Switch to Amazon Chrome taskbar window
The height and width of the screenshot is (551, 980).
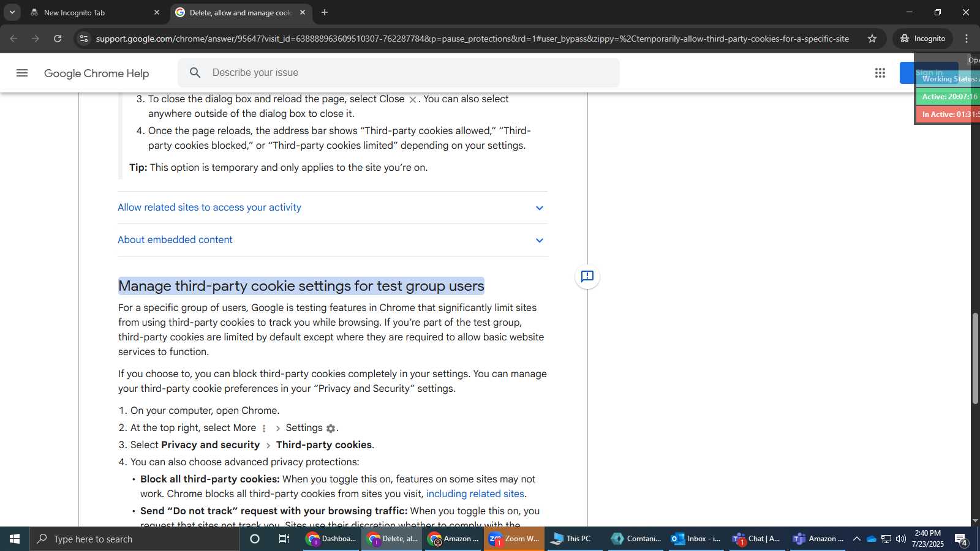[x=453, y=539]
